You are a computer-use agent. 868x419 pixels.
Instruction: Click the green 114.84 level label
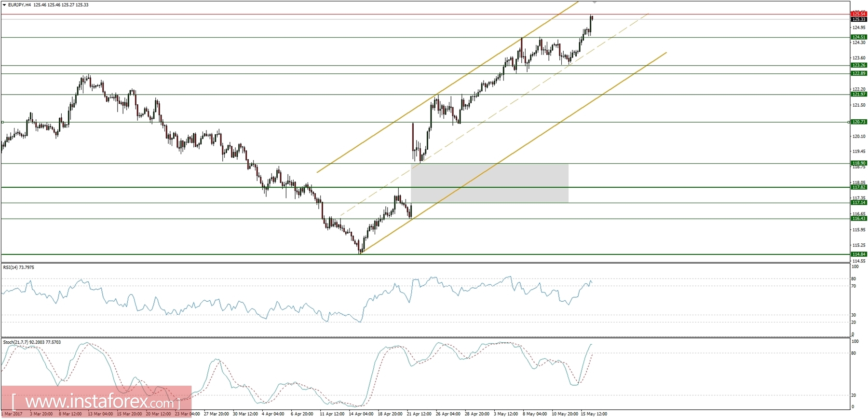pos(859,254)
